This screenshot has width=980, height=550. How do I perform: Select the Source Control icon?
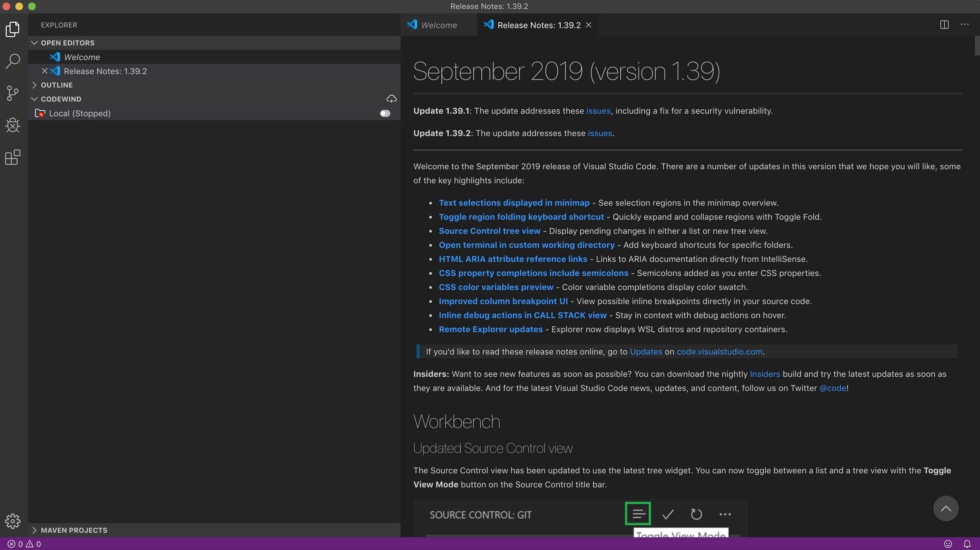tap(12, 93)
